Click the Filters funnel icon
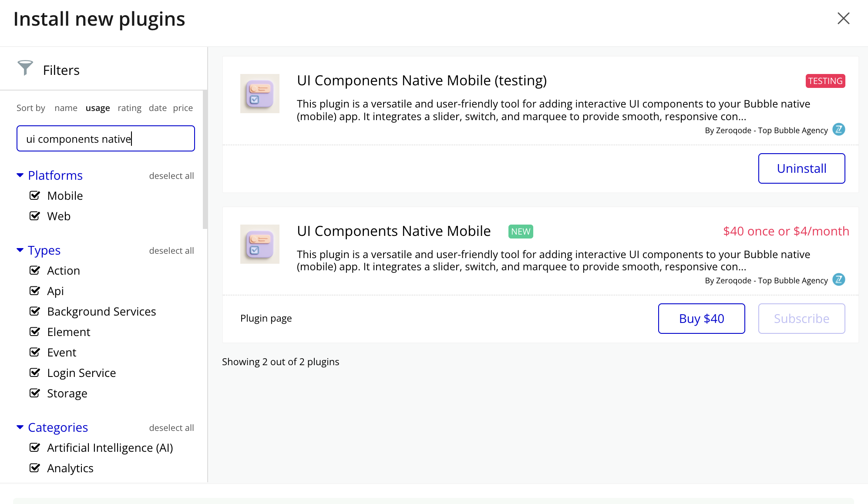 pos(25,68)
